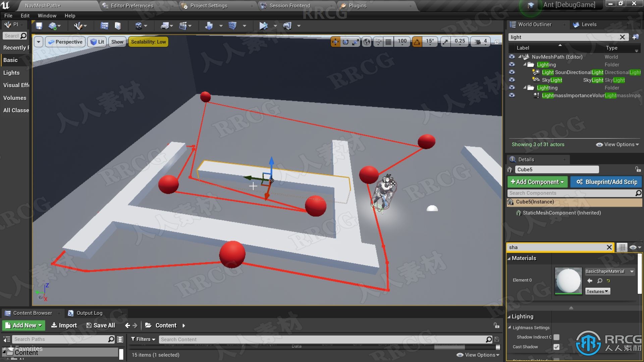
Task: Open the Scalability dropdown menu
Action: point(148,42)
